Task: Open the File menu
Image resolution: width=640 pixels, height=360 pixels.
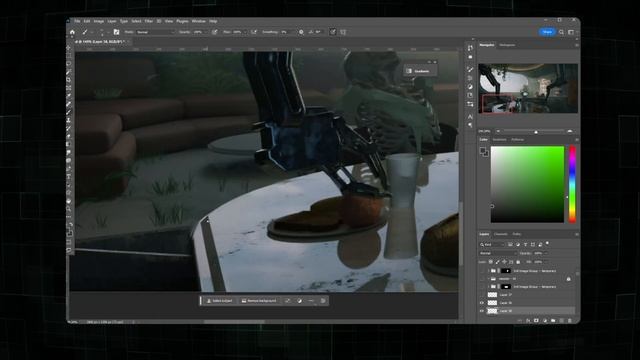Action: click(77, 21)
